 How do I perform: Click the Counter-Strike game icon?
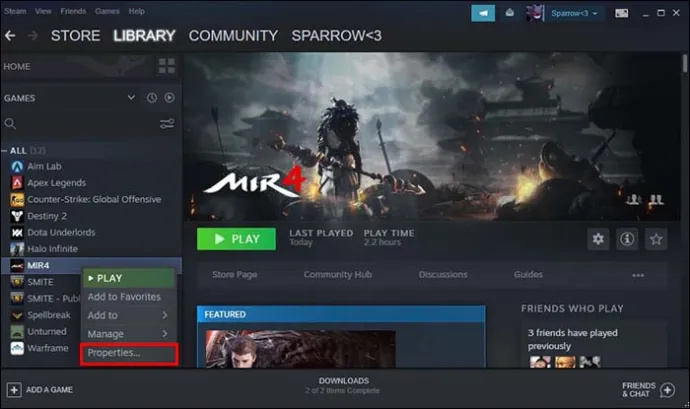(x=17, y=199)
